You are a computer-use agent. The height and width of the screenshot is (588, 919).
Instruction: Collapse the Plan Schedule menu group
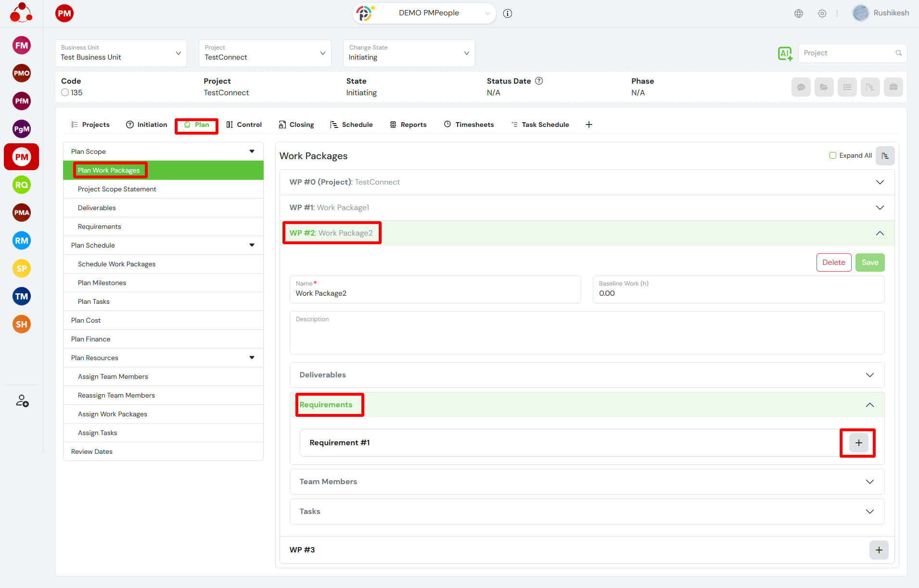click(x=252, y=245)
